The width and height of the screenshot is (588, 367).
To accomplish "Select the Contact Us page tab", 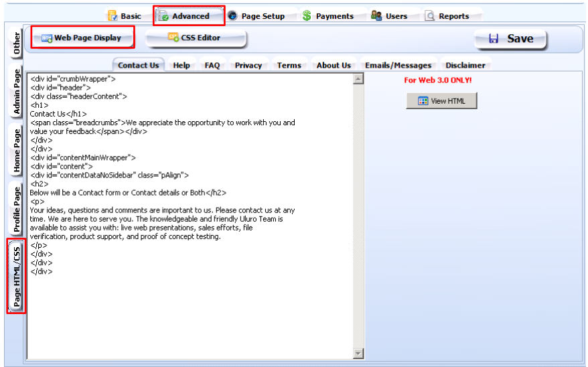I will coord(139,65).
